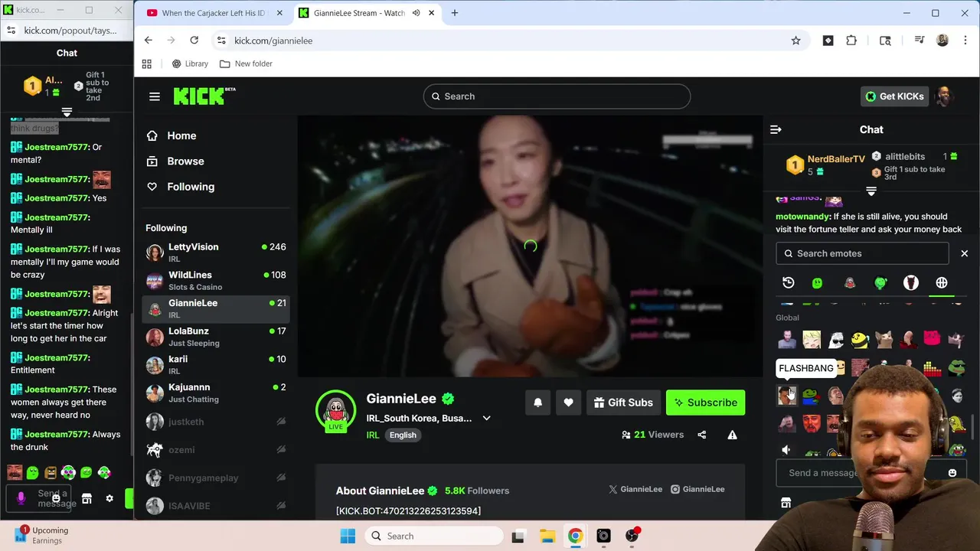Viewport: 980px width, 551px height.
Task: Pick the cat emote in Global row
Action: (x=884, y=339)
